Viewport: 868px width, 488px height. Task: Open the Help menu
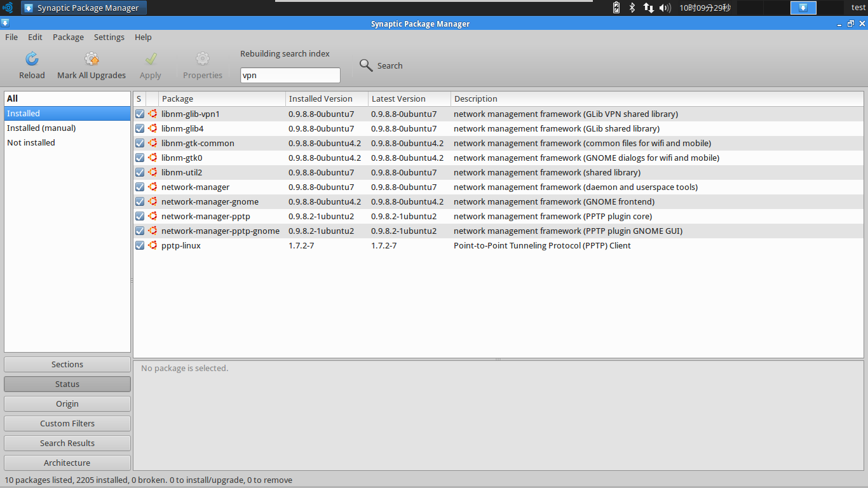click(x=143, y=37)
